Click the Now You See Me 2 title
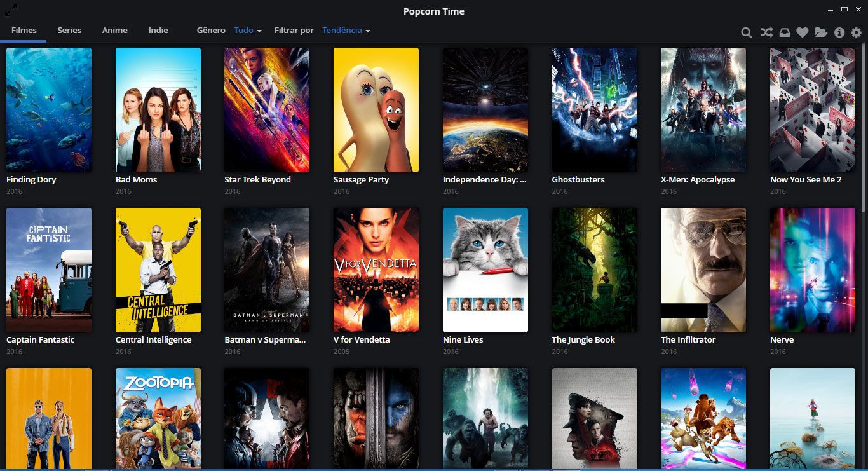868x471 pixels. [x=806, y=180]
